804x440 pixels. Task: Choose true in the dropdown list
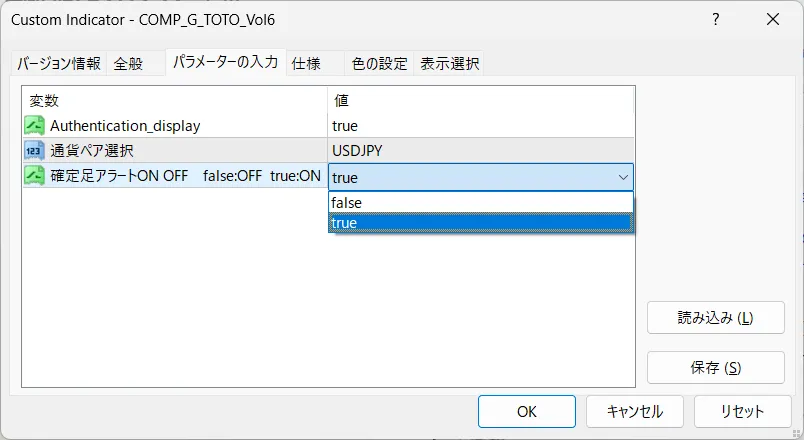click(x=481, y=223)
